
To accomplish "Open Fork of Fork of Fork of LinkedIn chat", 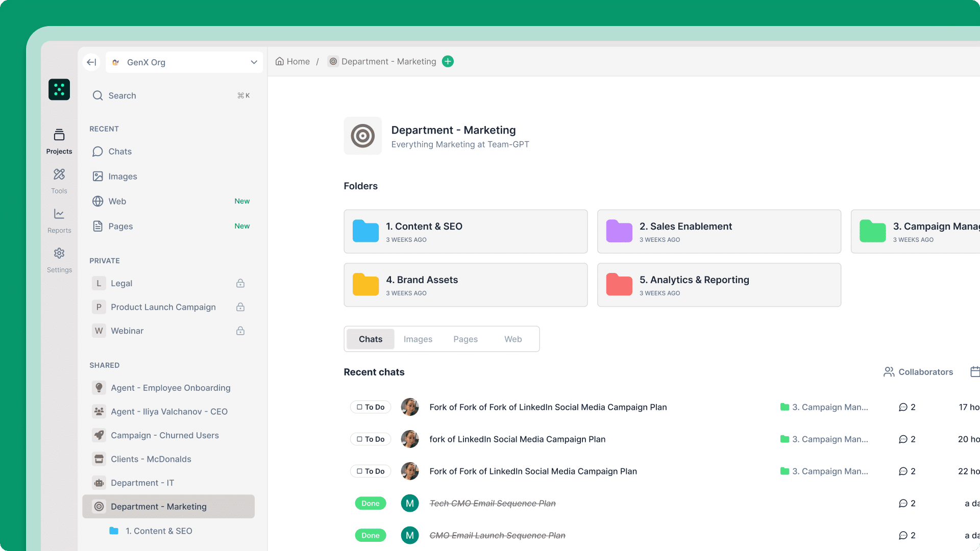I will [548, 407].
